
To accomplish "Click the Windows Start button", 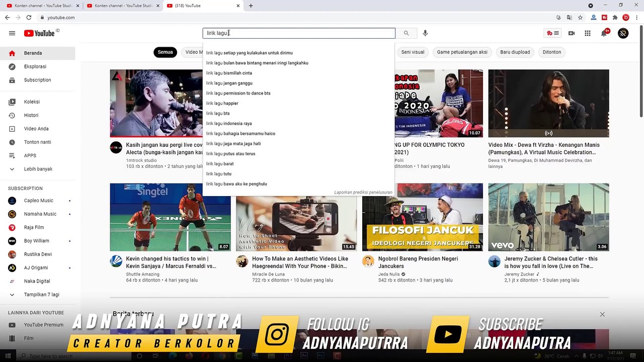I will coord(8,356).
